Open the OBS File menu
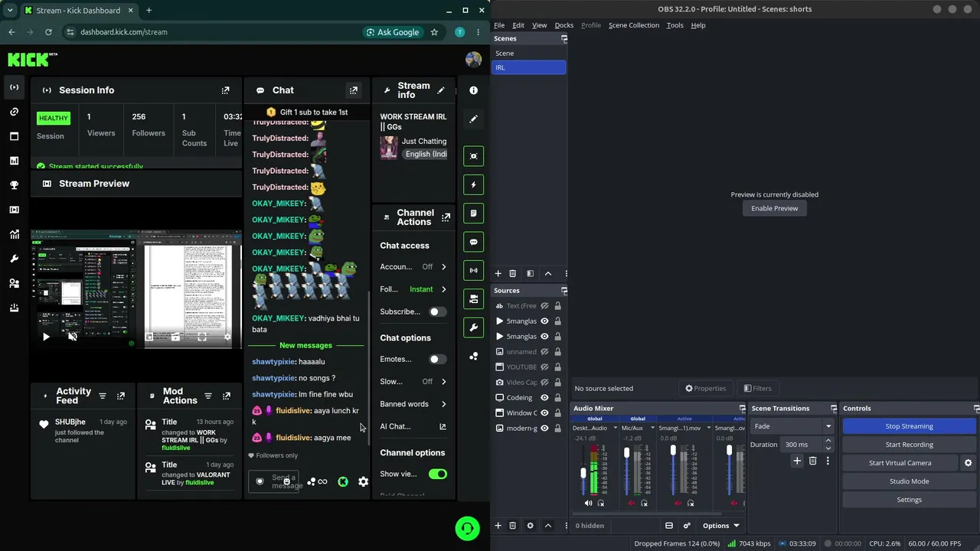 click(499, 25)
